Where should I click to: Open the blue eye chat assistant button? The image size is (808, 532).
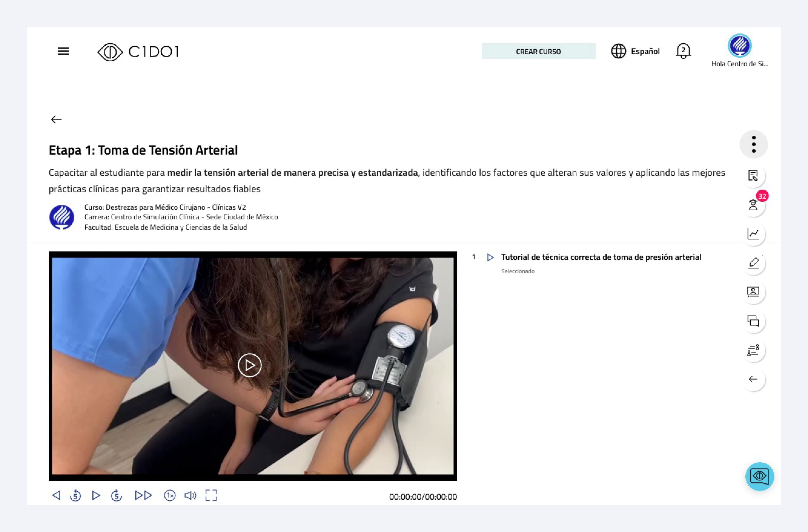pyautogui.click(x=760, y=476)
